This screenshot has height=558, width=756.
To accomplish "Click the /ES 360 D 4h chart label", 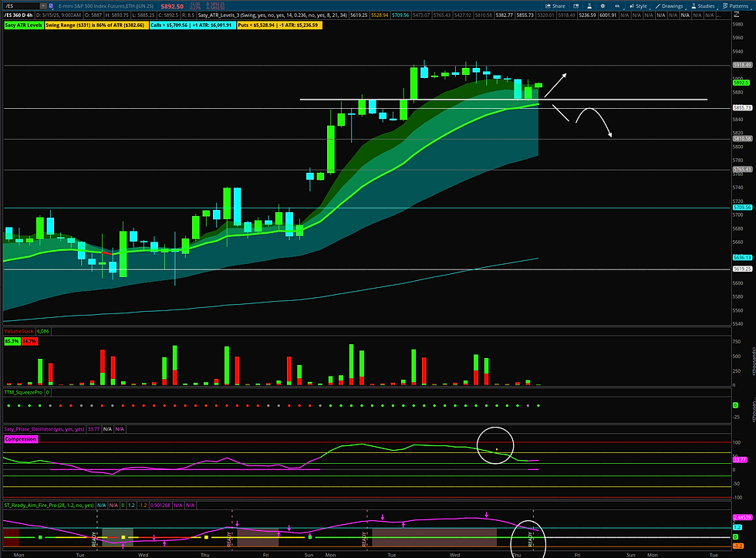I will [x=19, y=15].
